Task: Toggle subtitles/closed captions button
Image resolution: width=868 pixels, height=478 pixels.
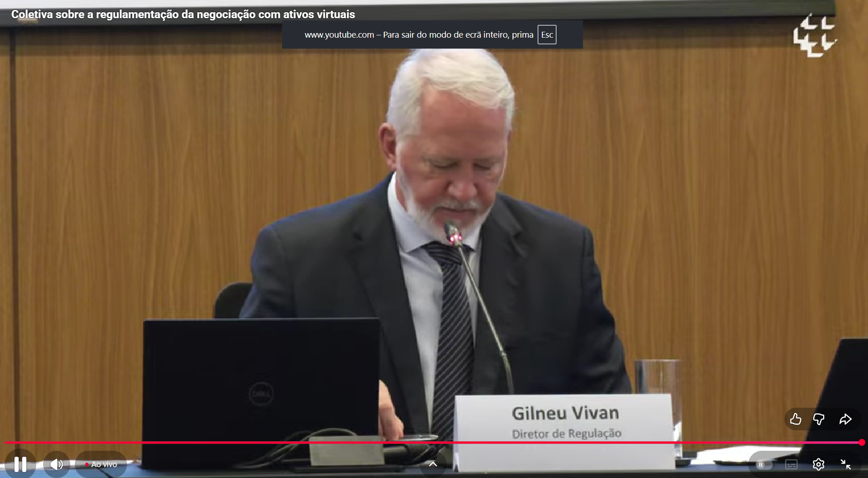Action: coord(791,464)
